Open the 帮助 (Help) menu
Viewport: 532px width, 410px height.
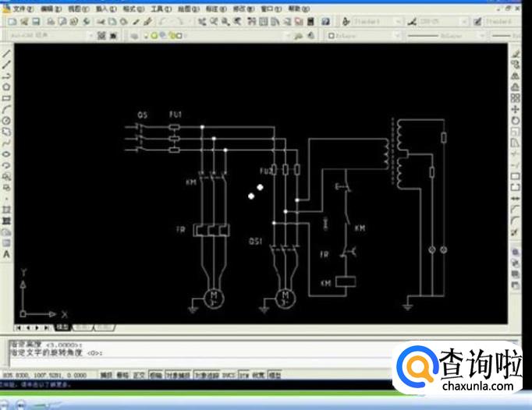click(299, 9)
